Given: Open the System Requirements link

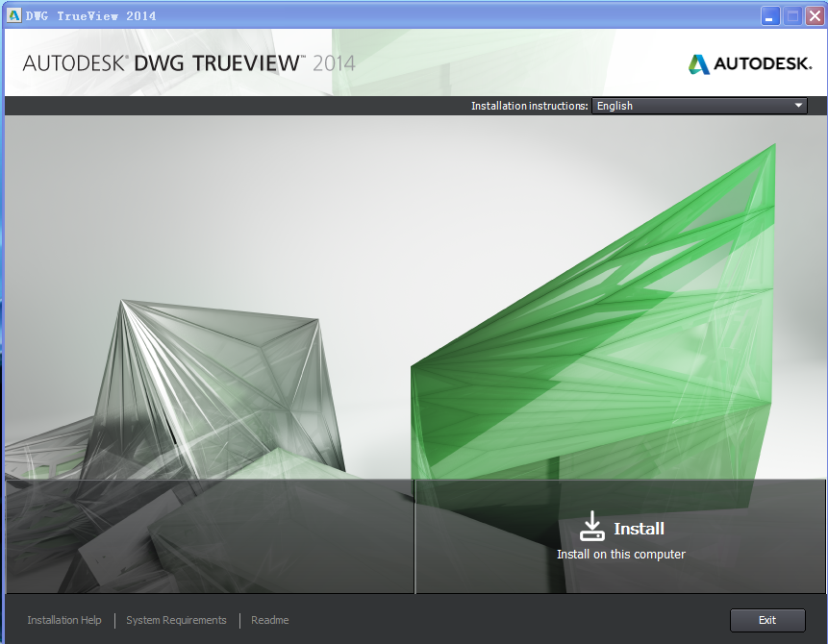Looking at the screenshot, I should (x=176, y=620).
